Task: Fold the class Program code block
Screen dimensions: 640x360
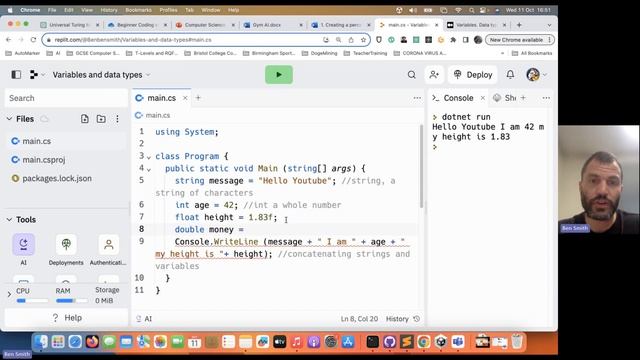Action: click(149, 157)
